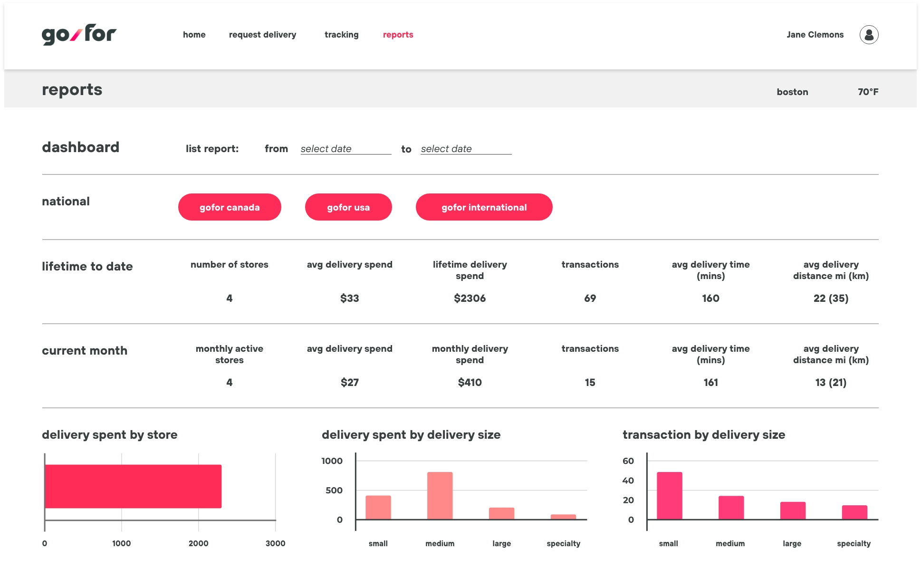
Task: Select the reports navigation tab
Action: pos(398,35)
